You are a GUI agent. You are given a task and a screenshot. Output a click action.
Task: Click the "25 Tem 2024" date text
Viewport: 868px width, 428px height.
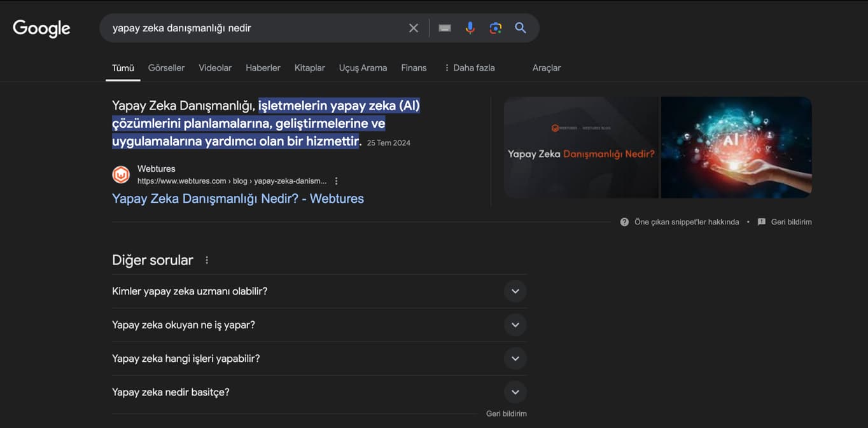pos(389,143)
